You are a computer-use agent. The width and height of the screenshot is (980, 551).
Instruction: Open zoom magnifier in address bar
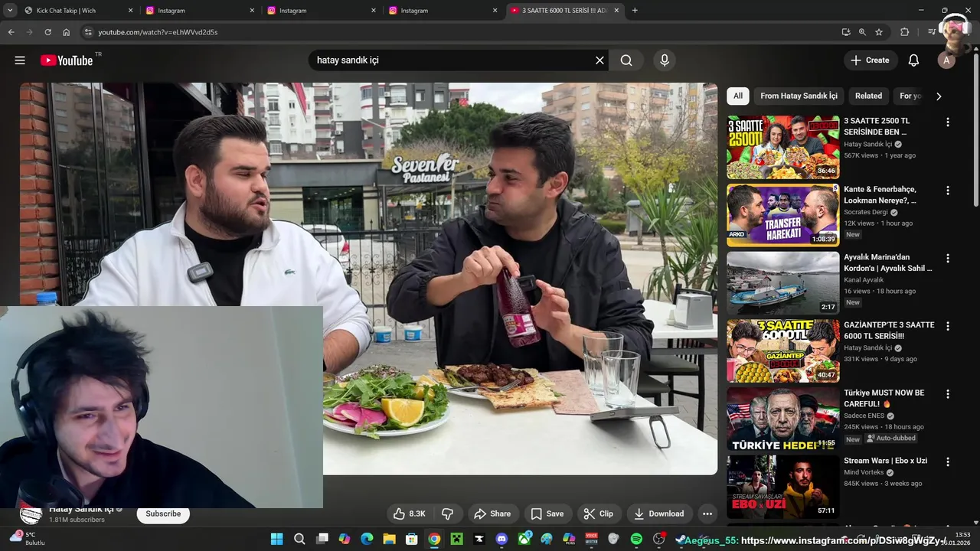click(x=862, y=32)
